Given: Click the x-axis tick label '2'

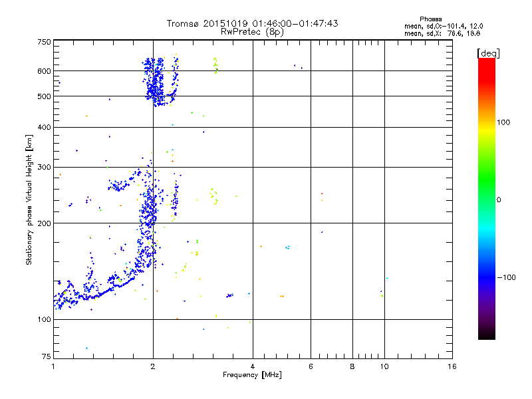Looking at the screenshot, I should [153, 366].
